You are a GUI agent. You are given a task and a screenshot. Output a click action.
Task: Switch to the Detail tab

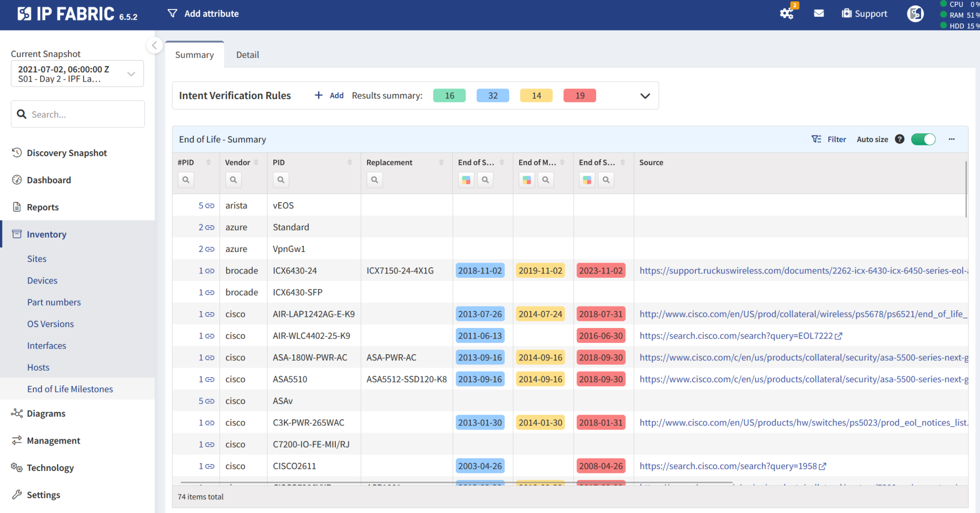(x=247, y=55)
